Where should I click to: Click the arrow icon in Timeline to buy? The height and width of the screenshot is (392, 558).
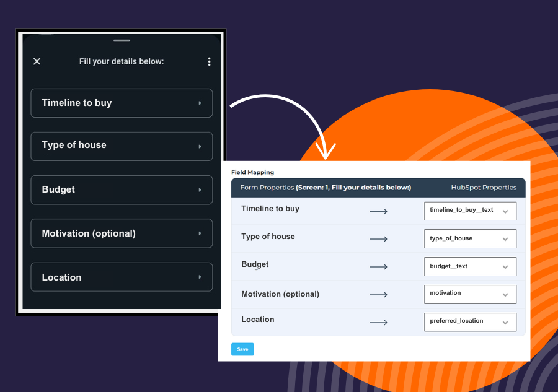[x=200, y=103]
